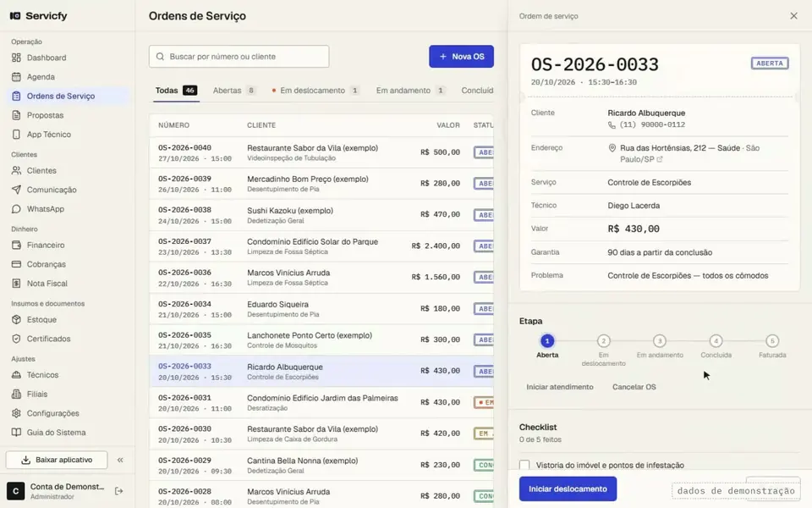
Task: Open the Agenda calendar icon
Action: 16,77
